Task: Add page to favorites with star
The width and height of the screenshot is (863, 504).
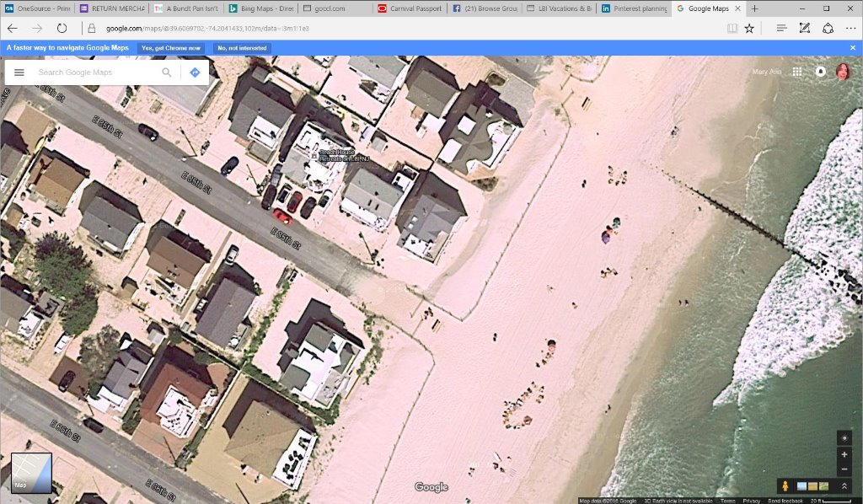Action: pyautogui.click(x=749, y=28)
